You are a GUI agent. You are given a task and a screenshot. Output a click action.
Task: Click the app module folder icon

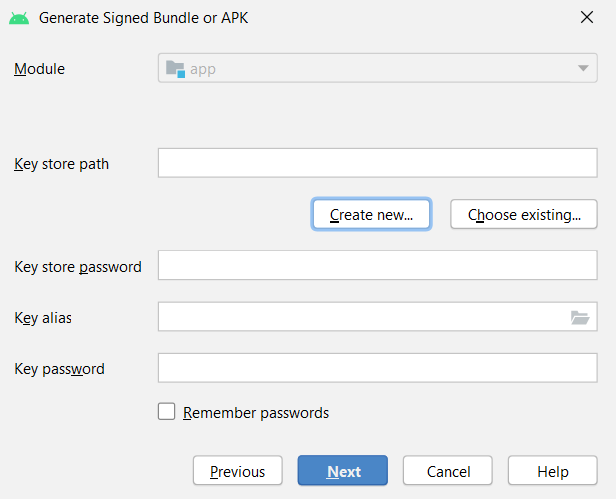[176, 69]
